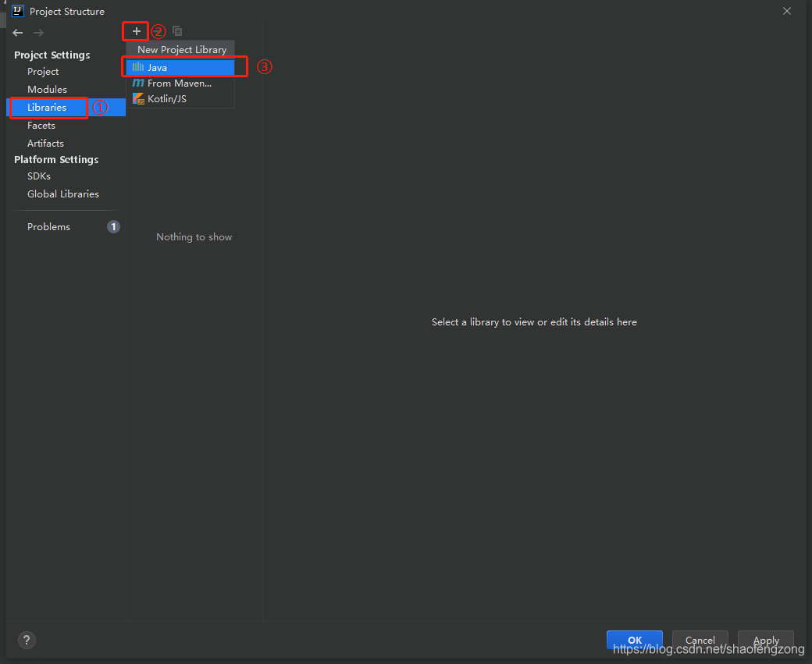Choose Java in New Project Library menu
Image resolution: width=812 pixels, height=664 pixels.
(x=180, y=67)
